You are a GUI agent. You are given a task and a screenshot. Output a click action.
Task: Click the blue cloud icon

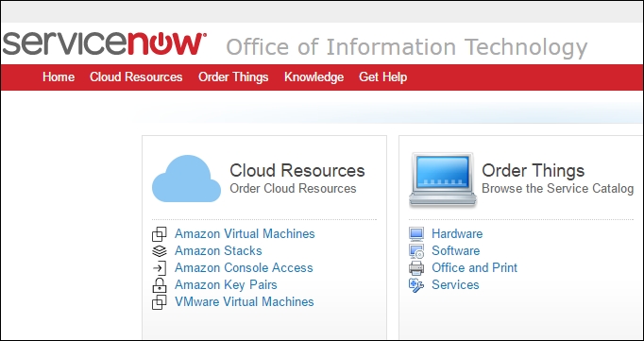coord(186,179)
